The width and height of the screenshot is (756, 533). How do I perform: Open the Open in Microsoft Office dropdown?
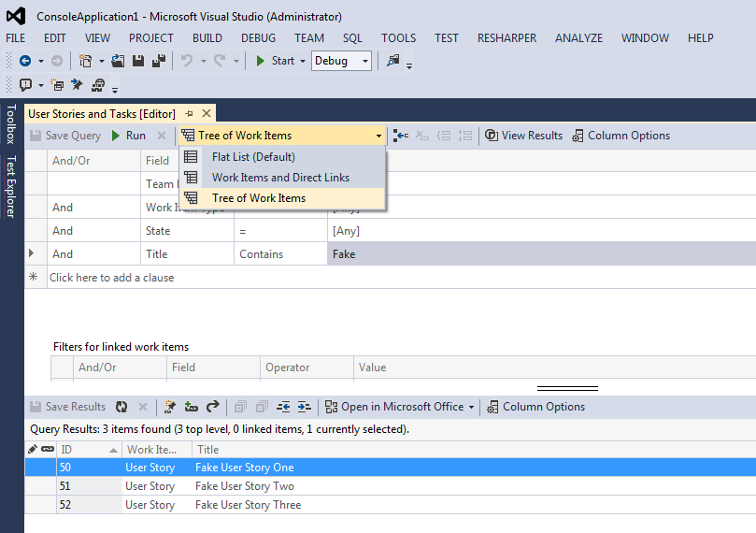click(400, 407)
